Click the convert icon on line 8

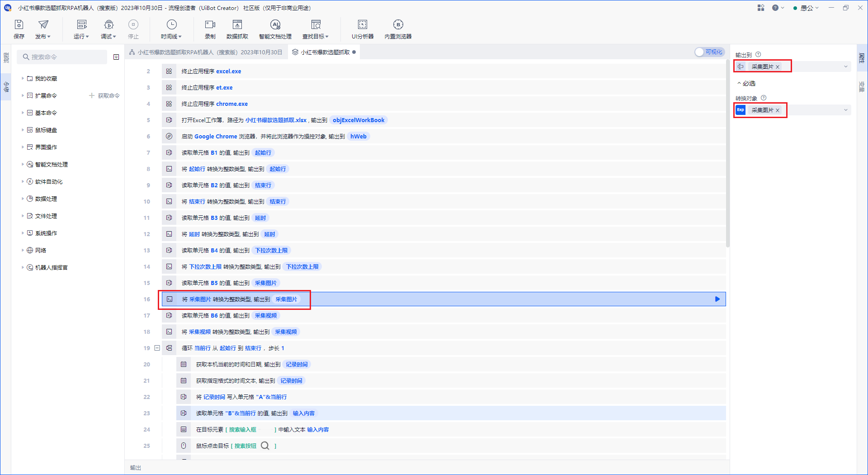(x=169, y=169)
